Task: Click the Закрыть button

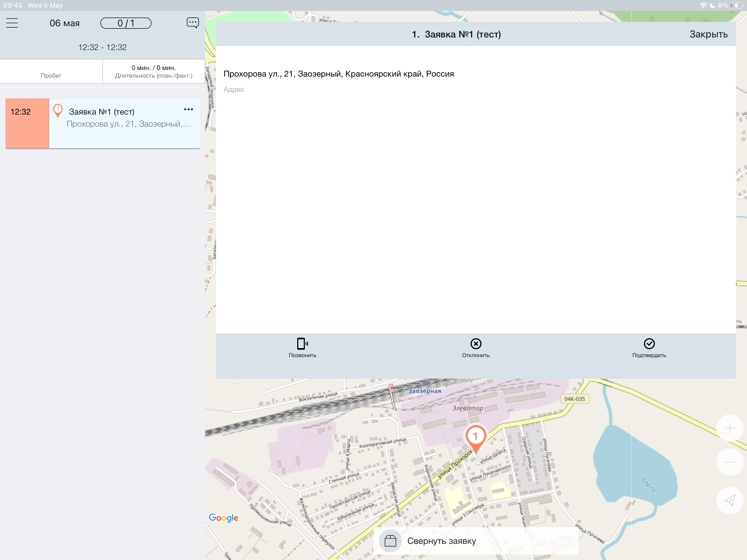Action: [x=708, y=34]
